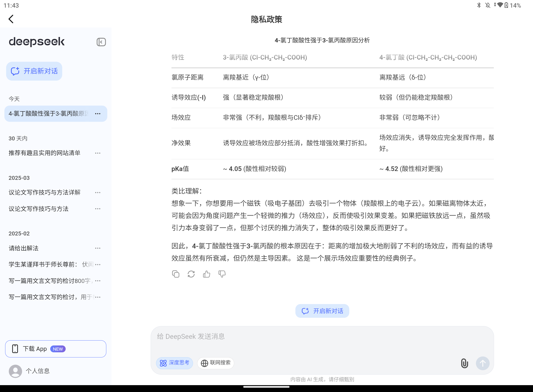Click the Wi-Fi status icon
The width and height of the screenshot is (533, 392).
coord(500,5)
